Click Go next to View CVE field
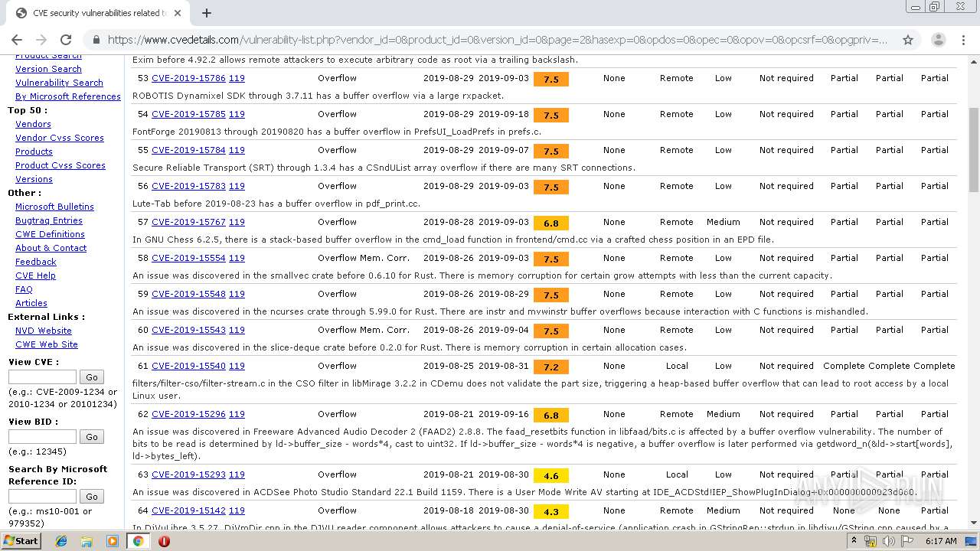980x551 pixels. 92,377
